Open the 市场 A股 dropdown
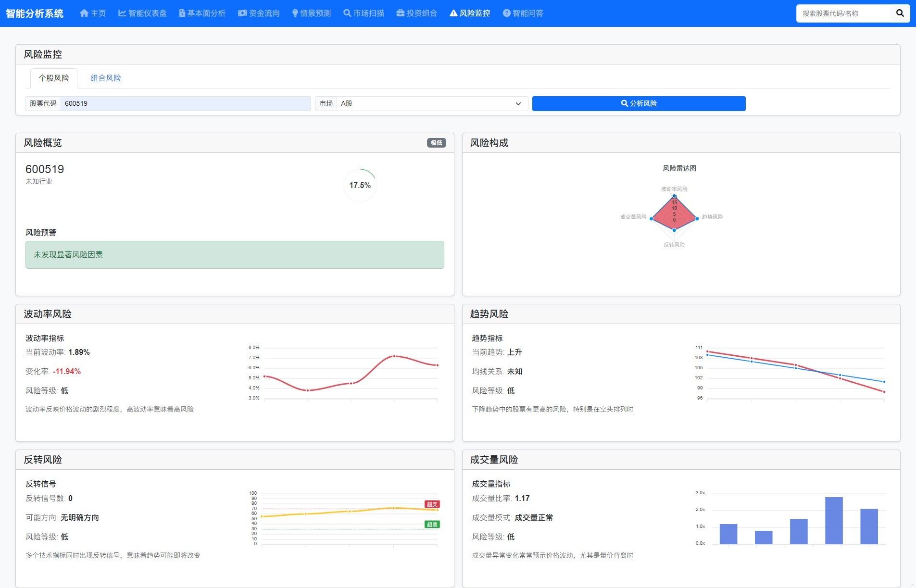The width and height of the screenshot is (916, 588). point(431,103)
